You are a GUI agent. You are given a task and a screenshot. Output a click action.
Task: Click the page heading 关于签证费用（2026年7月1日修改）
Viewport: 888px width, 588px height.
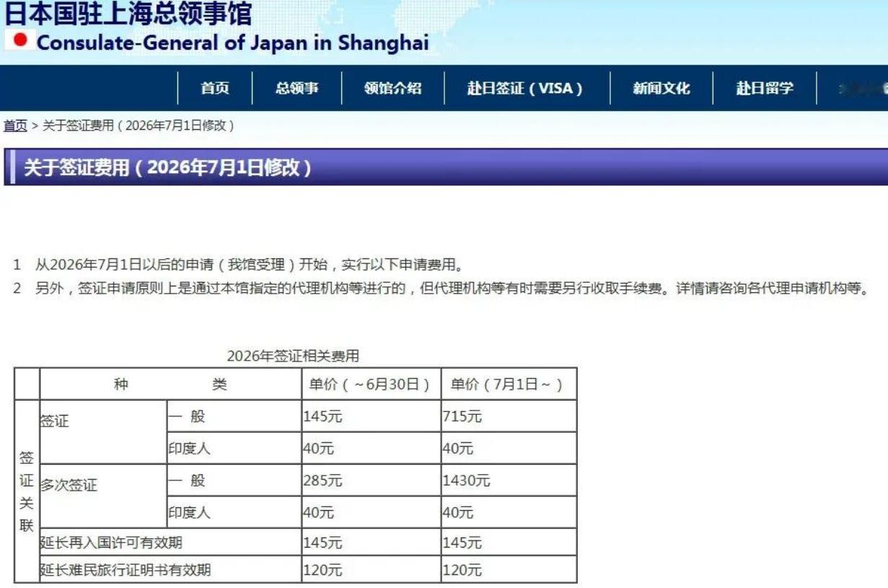click(x=168, y=168)
